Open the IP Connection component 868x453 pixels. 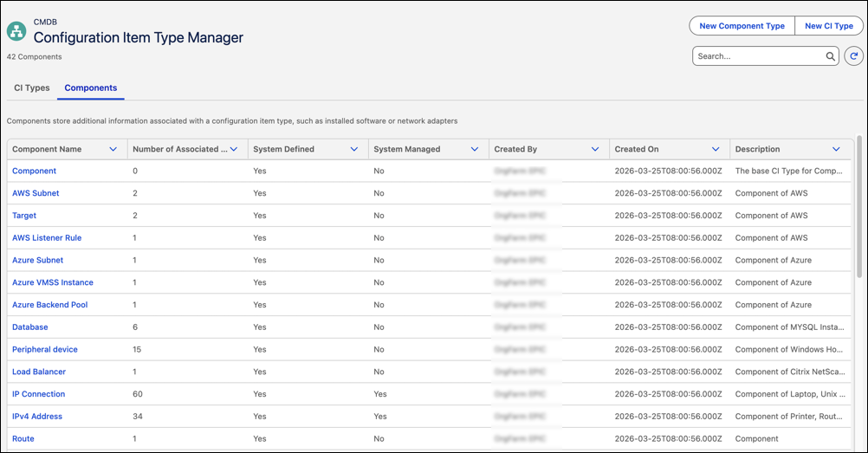pyautogui.click(x=39, y=394)
